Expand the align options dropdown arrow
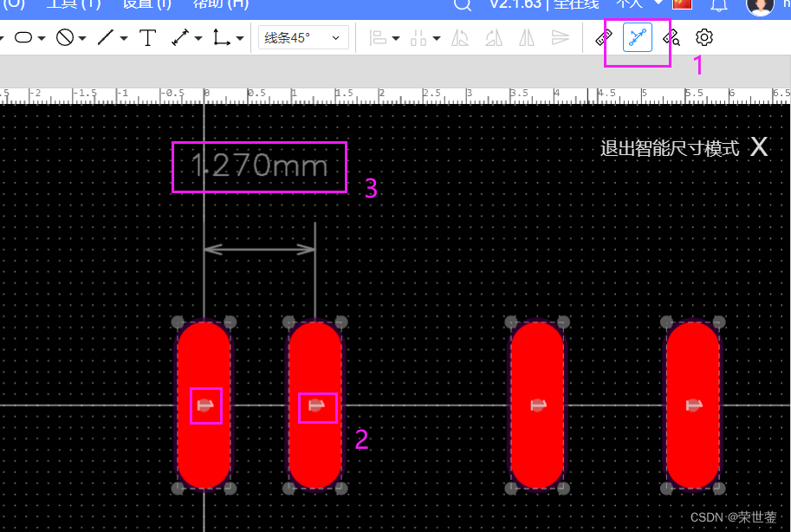 (395, 38)
